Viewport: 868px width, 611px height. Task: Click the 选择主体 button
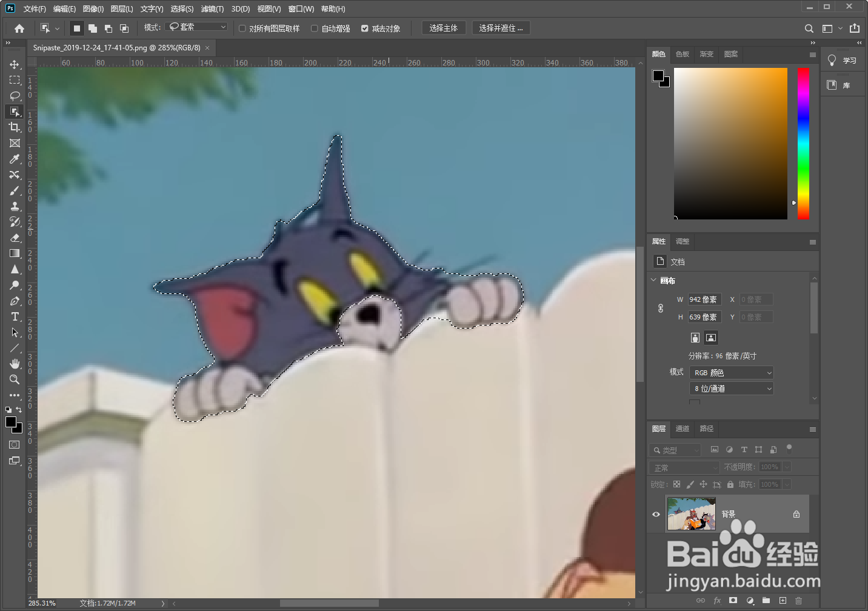[444, 28]
